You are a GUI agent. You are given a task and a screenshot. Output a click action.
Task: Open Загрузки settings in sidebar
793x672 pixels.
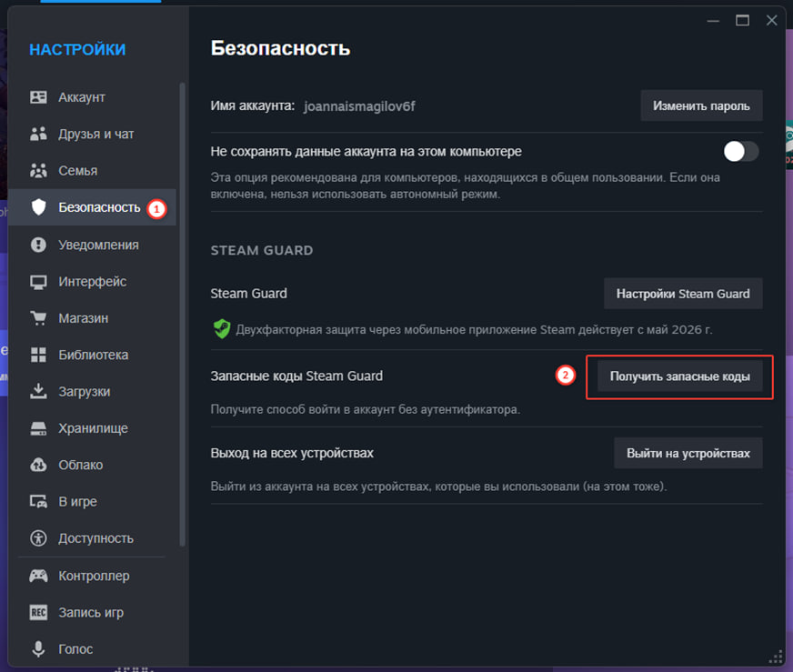(92, 391)
